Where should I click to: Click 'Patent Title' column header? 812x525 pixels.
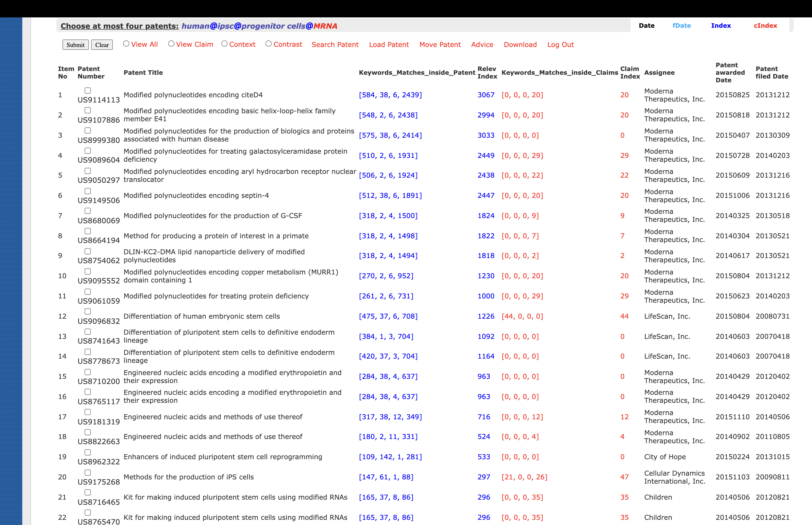(143, 73)
